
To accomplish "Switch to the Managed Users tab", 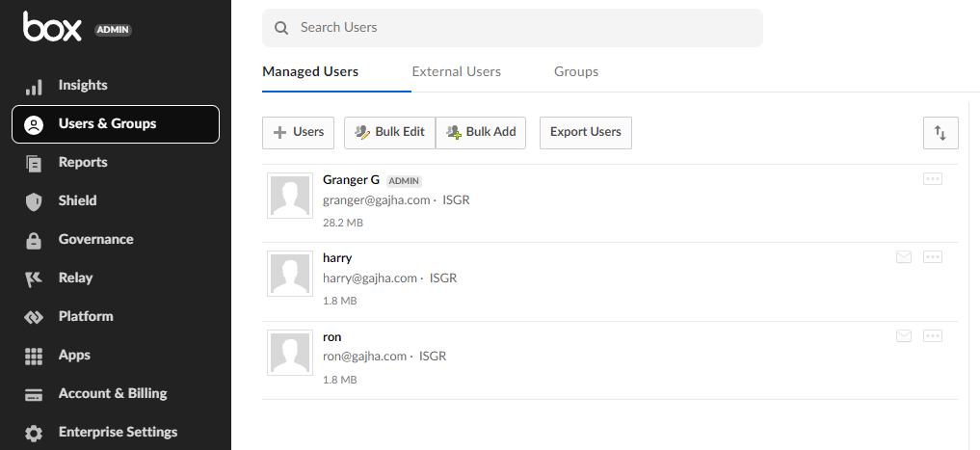I will pyautogui.click(x=310, y=72).
